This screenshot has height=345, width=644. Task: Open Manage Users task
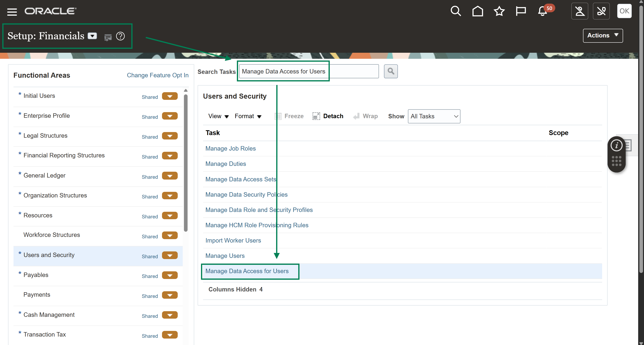click(x=225, y=256)
